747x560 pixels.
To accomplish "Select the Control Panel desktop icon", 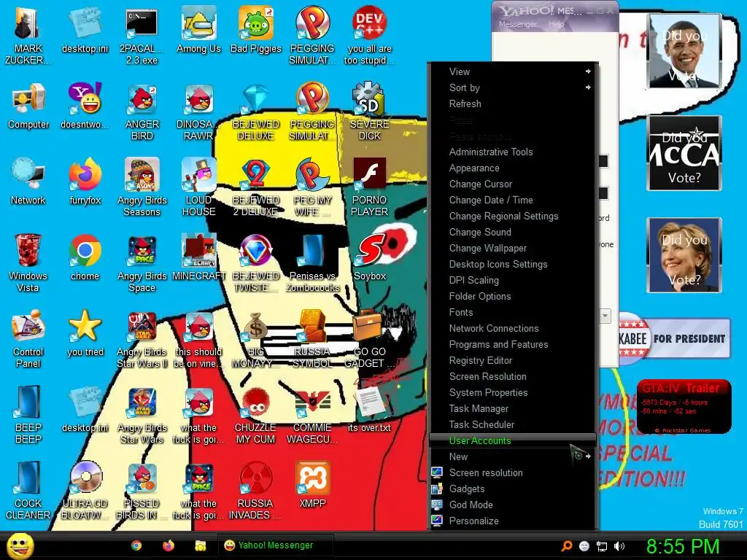I will 28,339.
